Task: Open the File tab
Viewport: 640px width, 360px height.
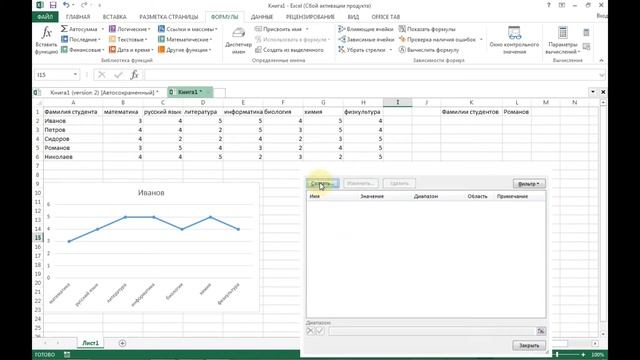Action: [45, 17]
